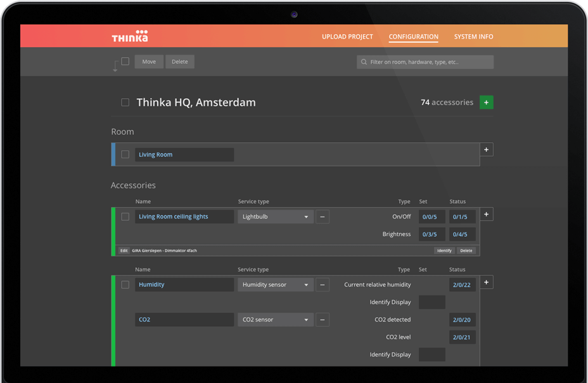Click the 'CO2 detected' label
588x383 pixels.
tap(393, 320)
